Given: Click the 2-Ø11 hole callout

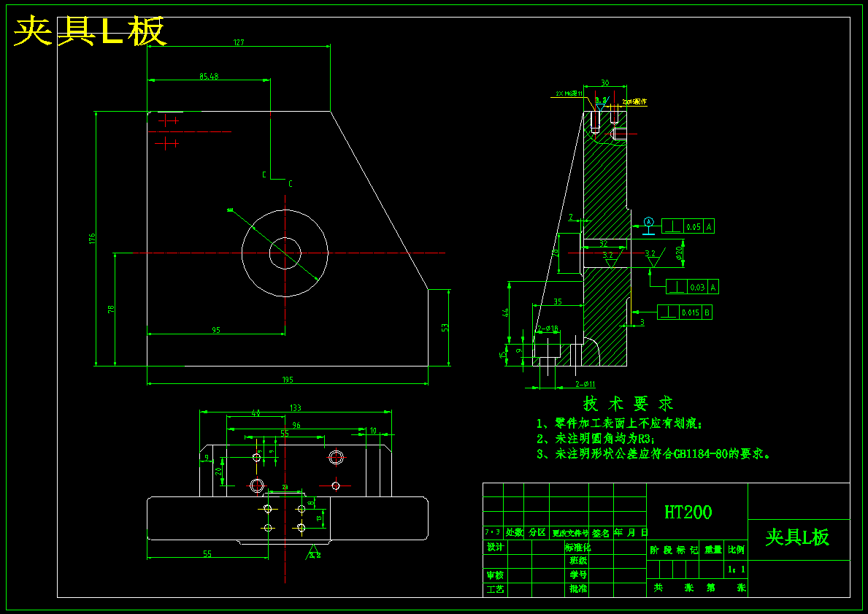Looking at the screenshot, I should (x=585, y=384).
